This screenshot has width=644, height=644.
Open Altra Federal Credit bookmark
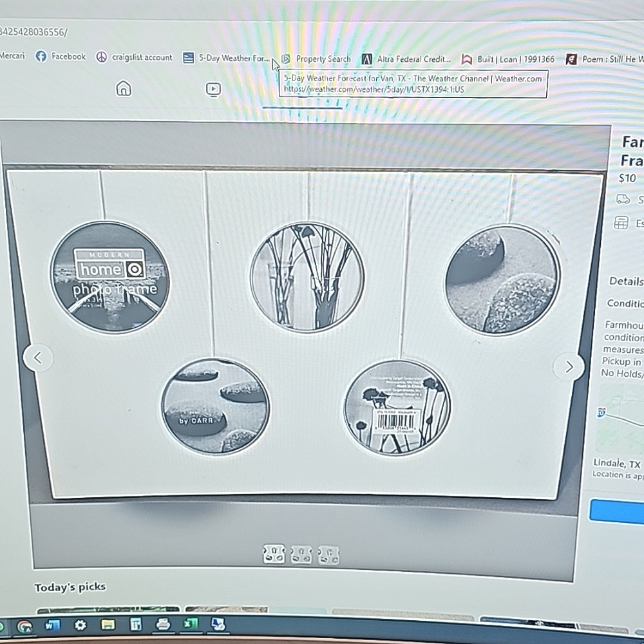click(407, 59)
